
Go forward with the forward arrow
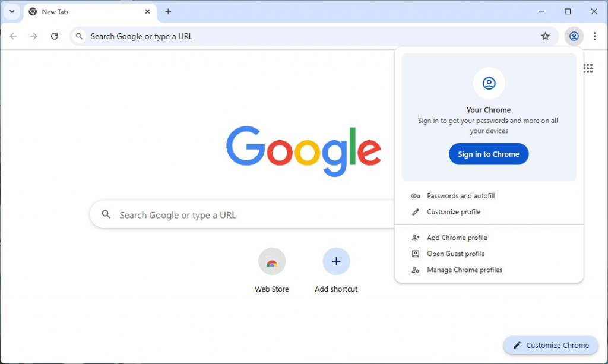tap(34, 36)
